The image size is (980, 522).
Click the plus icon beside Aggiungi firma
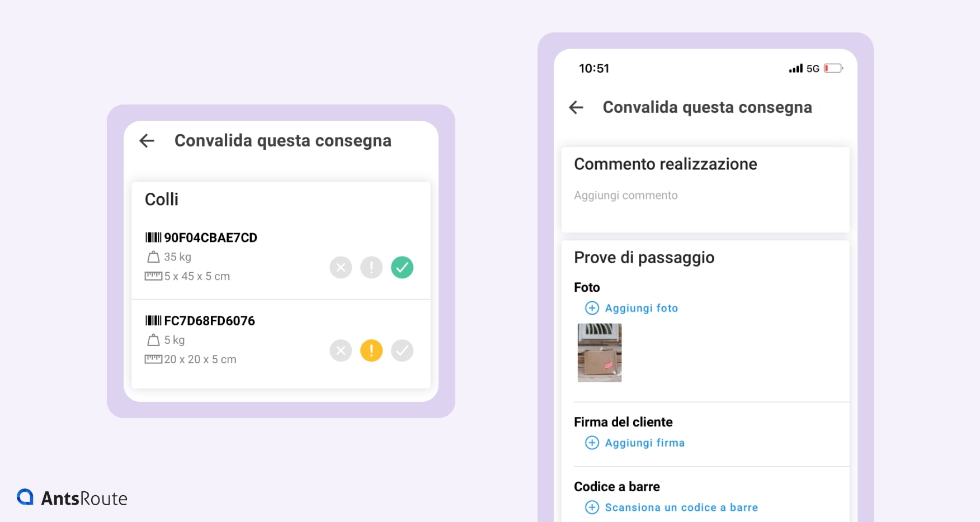[592, 443]
